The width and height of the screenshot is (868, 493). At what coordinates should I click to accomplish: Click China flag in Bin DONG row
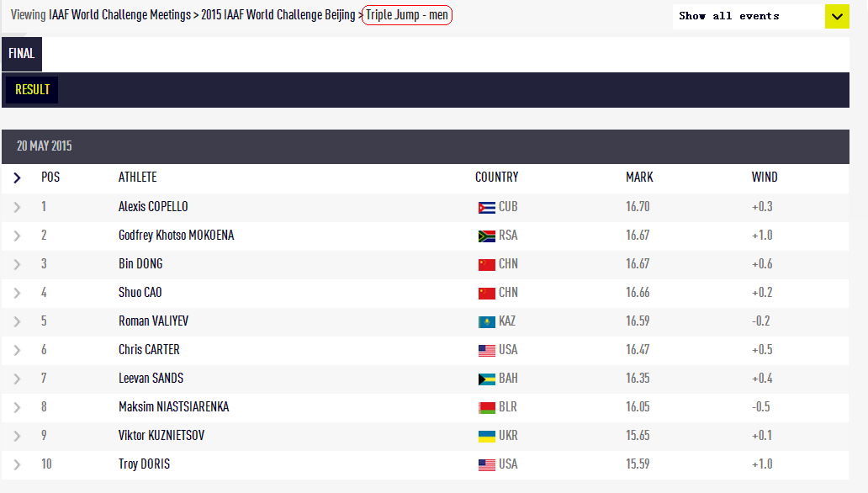487,265
